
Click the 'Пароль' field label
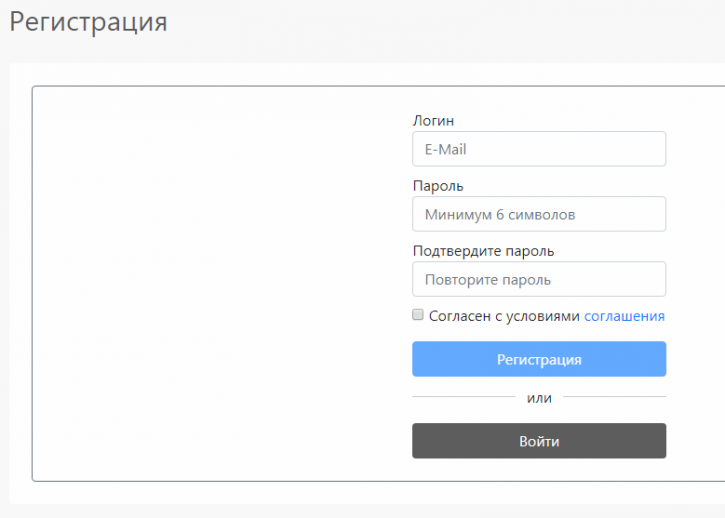[438, 186]
